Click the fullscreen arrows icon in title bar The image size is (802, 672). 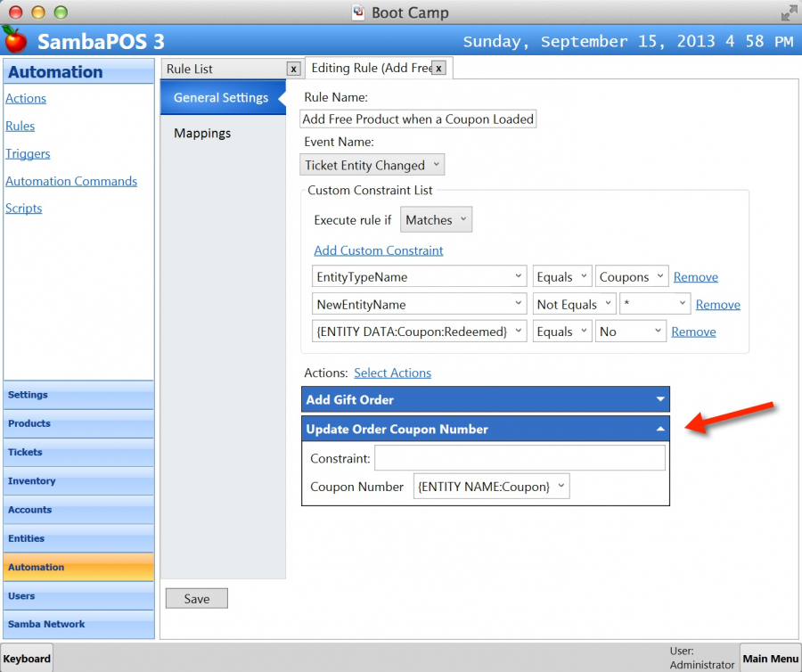tap(789, 13)
